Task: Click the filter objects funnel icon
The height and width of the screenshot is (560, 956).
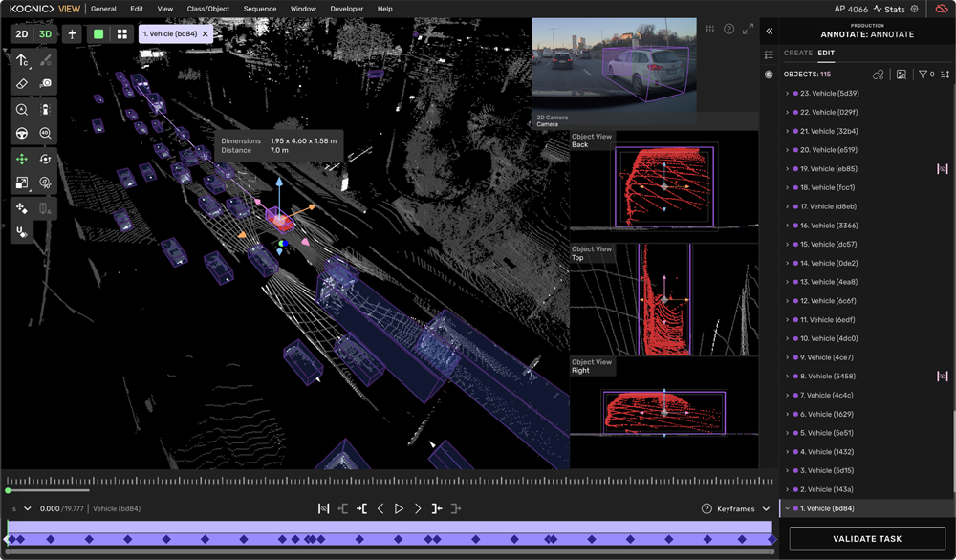Action: 923,75
